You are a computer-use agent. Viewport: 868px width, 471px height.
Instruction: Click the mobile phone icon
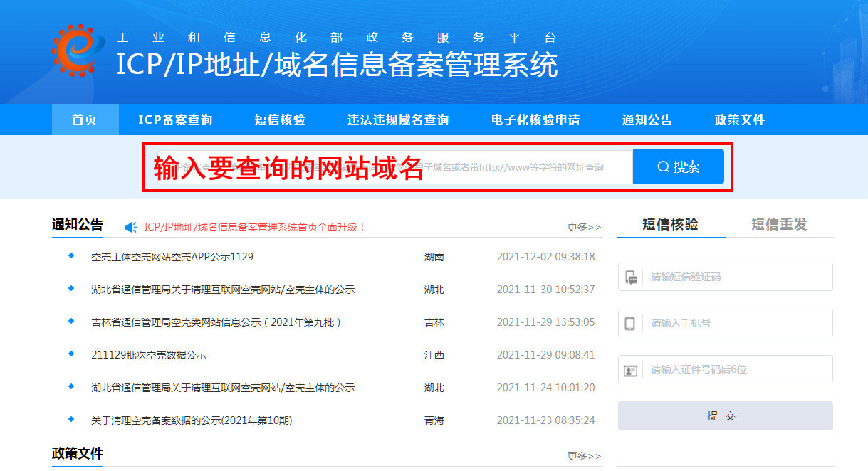click(x=630, y=324)
